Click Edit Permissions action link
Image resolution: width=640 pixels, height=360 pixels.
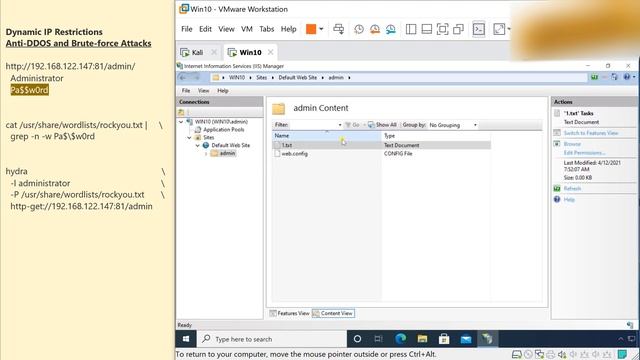coord(584,153)
